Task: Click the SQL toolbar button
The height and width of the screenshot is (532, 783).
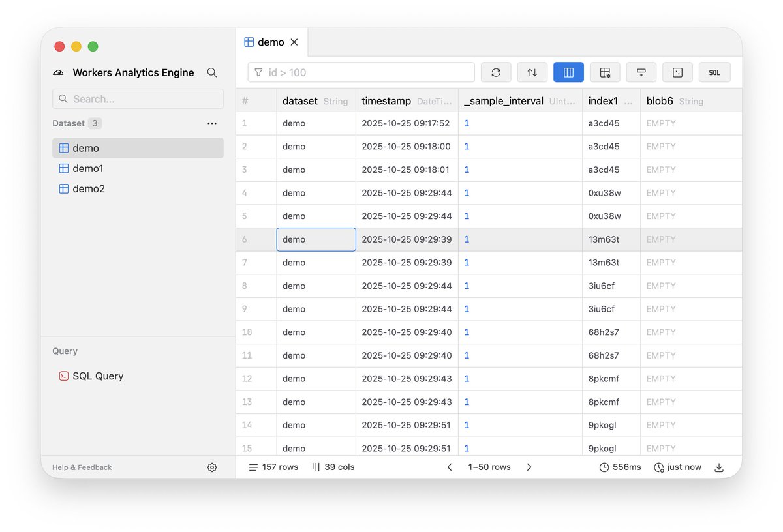Action: [x=714, y=72]
